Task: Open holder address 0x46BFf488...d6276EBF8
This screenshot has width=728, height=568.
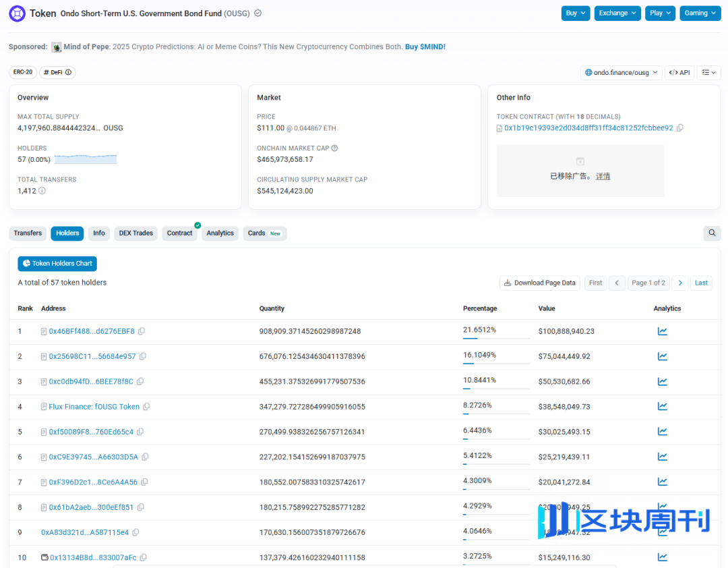Action: coord(92,331)
